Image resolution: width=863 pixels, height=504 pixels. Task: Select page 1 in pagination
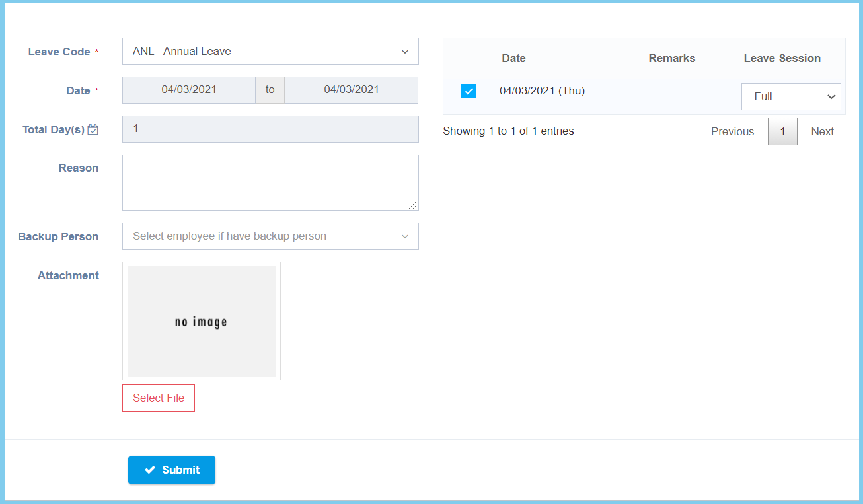782,131
